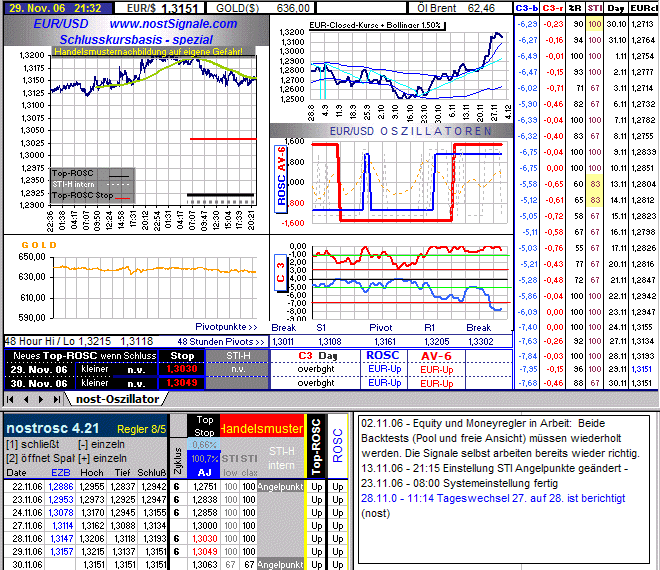Select the Day column header
The height and width of the screenshot is (570, 660).
coord(616,8)
